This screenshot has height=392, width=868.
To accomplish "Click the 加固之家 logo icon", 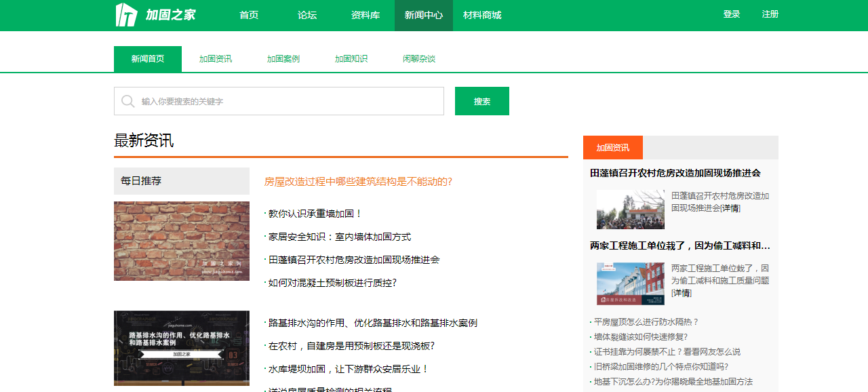I will click(x=127, y=15).
